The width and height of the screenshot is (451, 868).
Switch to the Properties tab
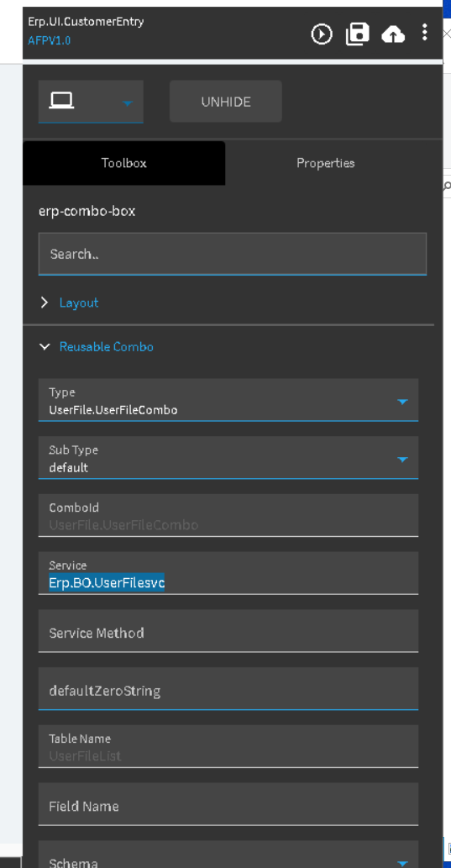tap(325, 163)
